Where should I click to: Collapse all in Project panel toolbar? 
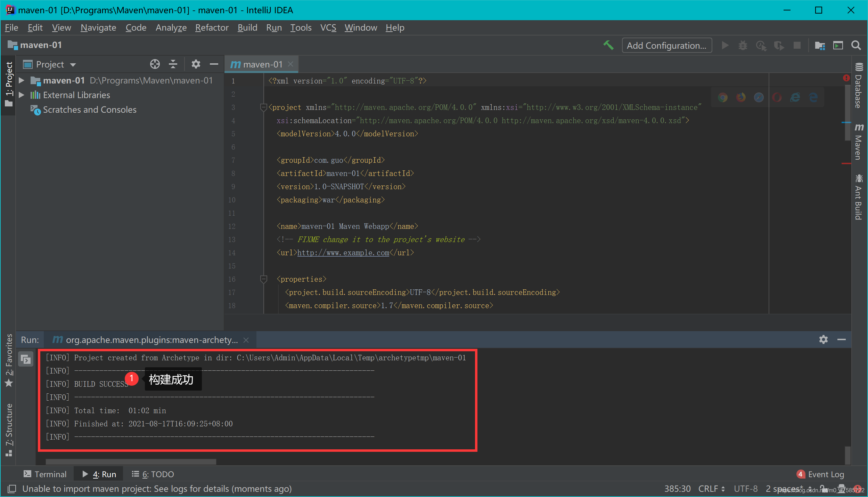(x=173, y=64)
